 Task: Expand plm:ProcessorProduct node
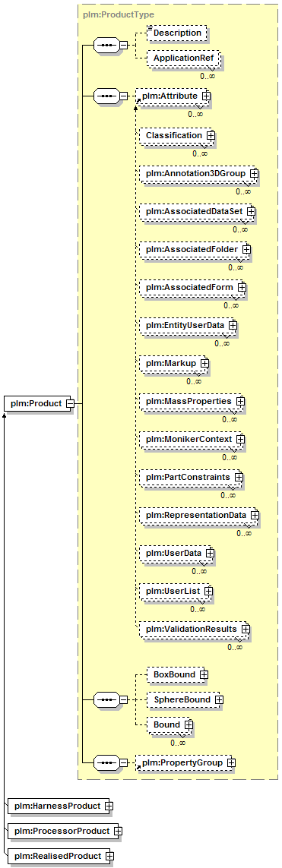pos(118,831)
